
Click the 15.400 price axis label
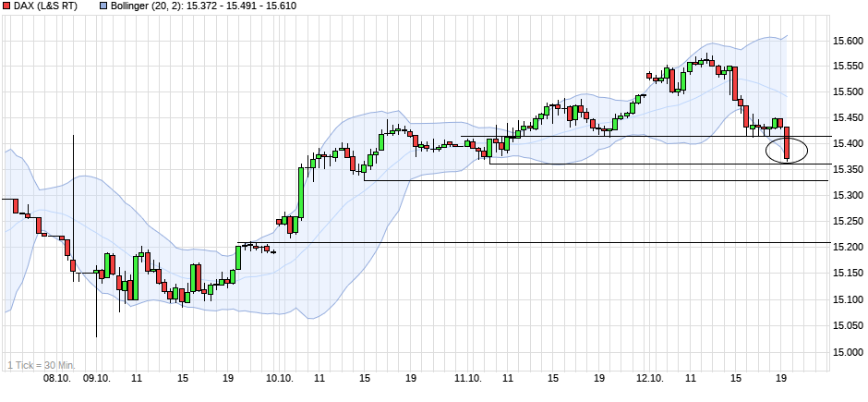(x=848, y=144)
